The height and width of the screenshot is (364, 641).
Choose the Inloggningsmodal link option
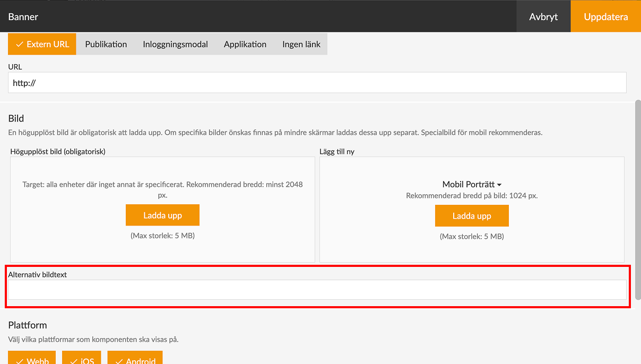(x=175, y=44)
